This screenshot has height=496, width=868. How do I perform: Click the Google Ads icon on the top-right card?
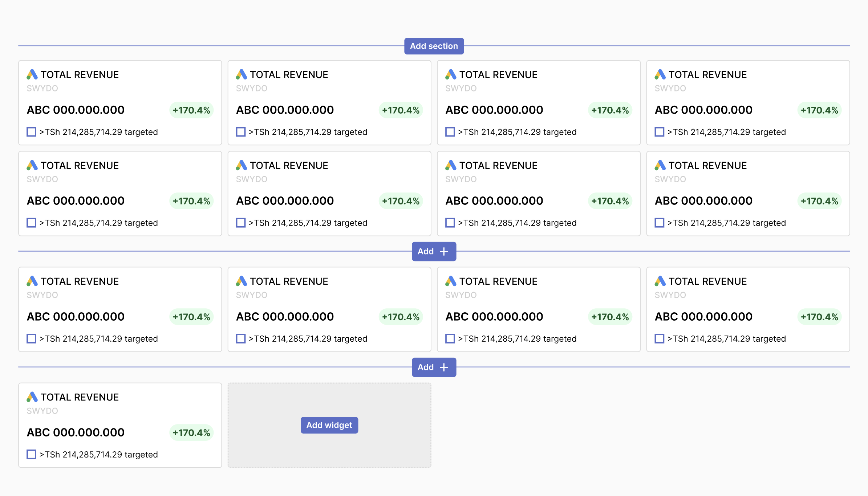click(660, 74)
